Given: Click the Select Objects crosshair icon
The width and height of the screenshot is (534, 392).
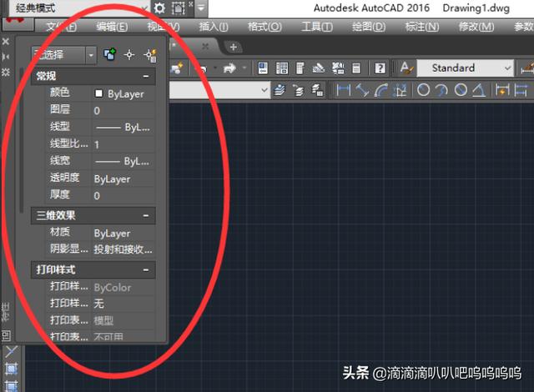Looking at the screenshot, I should point(129,54).
